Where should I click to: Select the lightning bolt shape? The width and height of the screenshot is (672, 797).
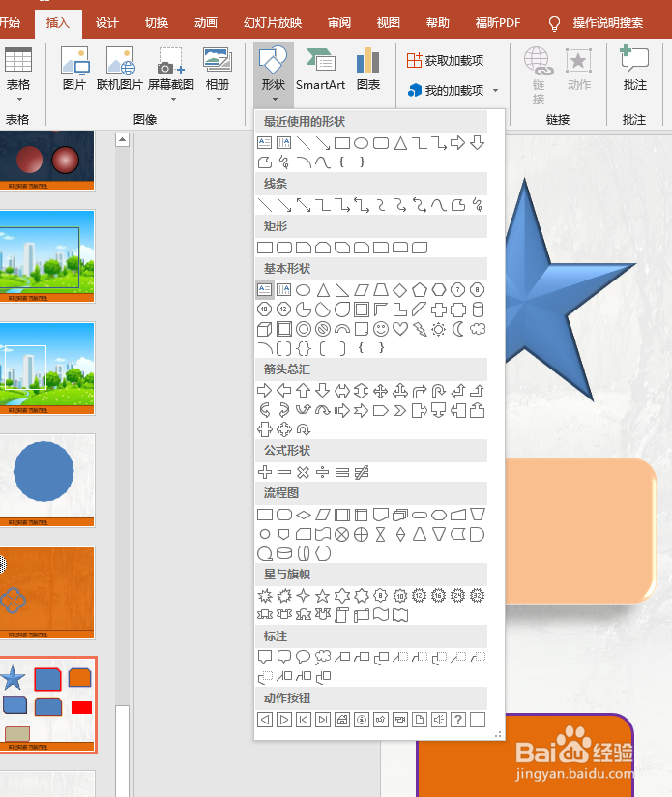click(x=420, y=329)
